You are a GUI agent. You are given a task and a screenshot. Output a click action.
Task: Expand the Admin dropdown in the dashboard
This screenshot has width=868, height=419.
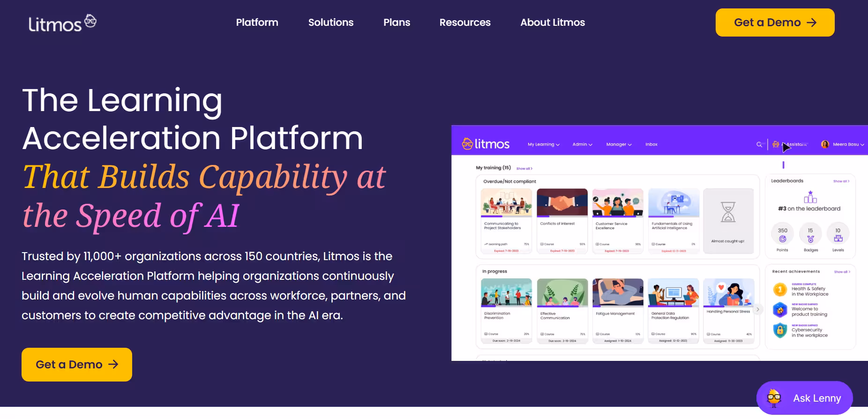coord(582,144)
